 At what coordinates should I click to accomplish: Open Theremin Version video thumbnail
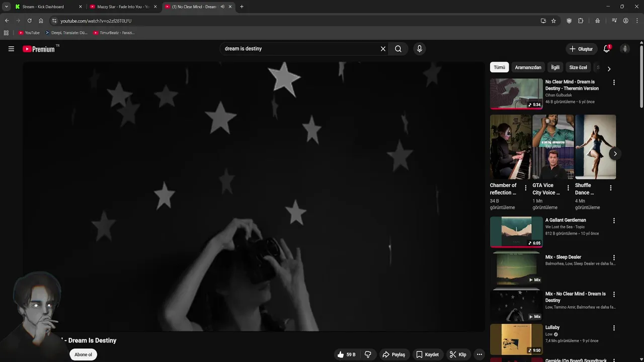516,94
